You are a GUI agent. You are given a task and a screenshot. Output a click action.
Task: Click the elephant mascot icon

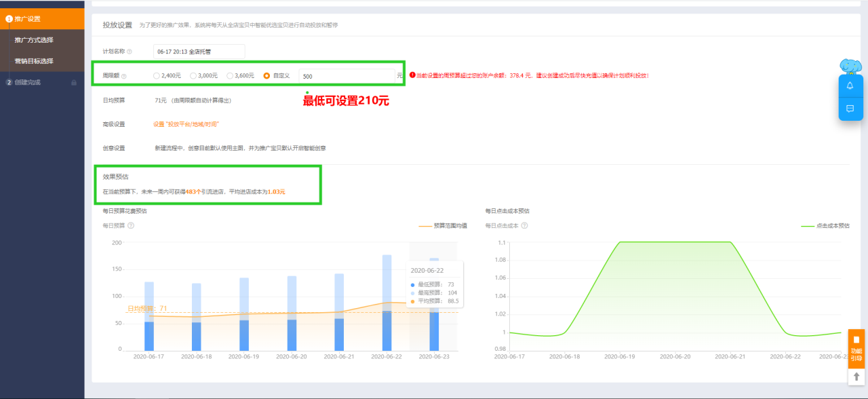(x=852, y=66)
